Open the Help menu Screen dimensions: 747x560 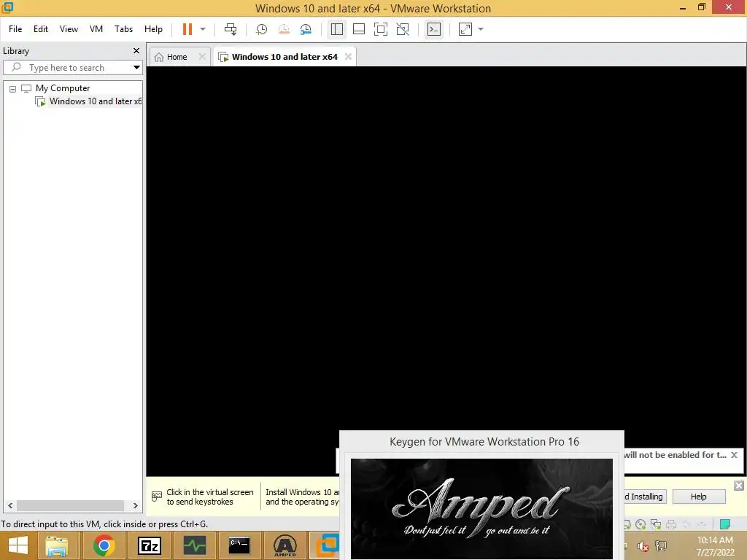point(153,29)
